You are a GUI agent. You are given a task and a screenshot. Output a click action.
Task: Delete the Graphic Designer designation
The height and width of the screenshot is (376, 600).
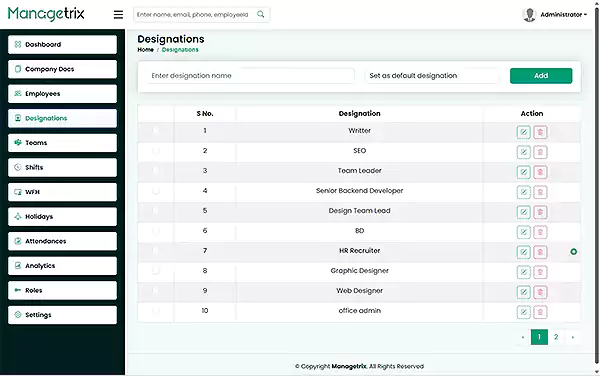click(540, 272)
